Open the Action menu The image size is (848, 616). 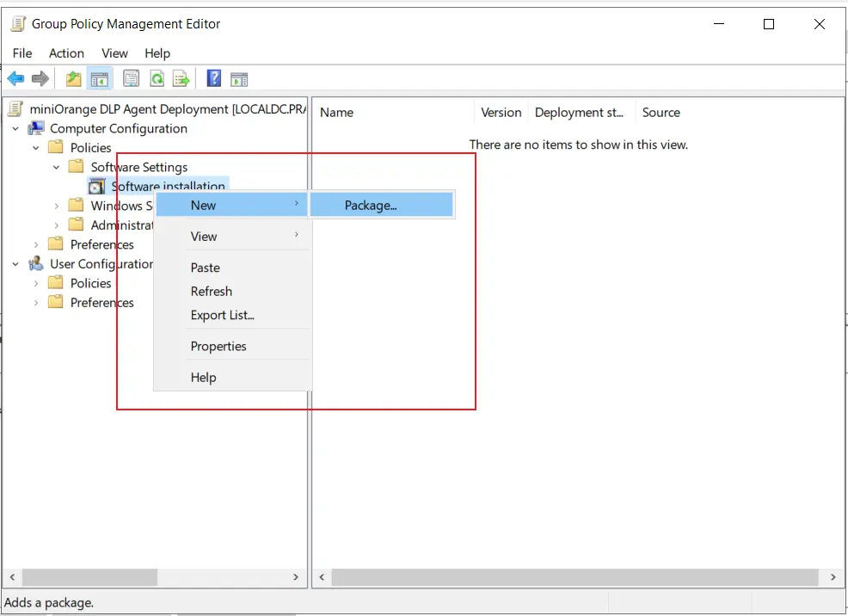tap(66, 53)
